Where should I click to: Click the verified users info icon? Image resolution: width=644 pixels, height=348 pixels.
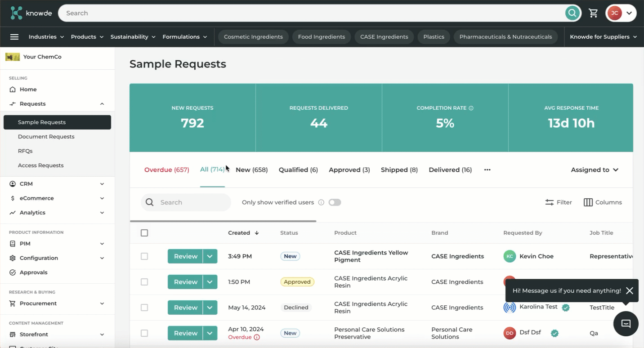(x=321, y=202)
